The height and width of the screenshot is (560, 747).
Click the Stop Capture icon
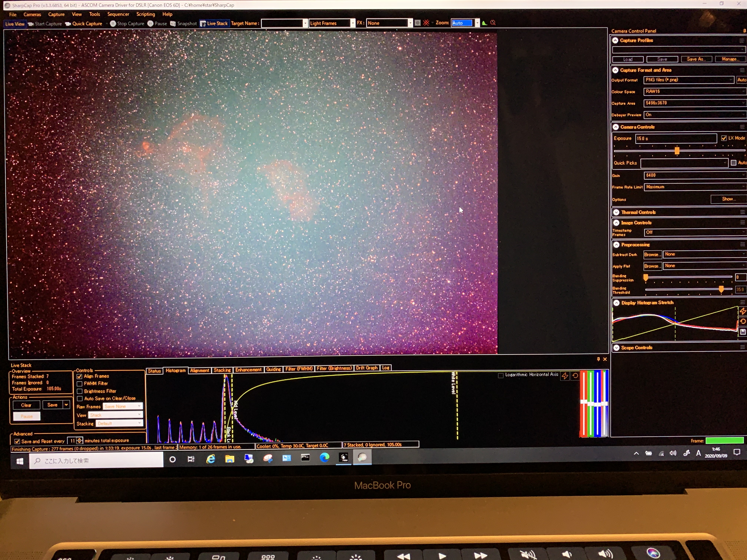pyautogui.click(x=113, y=24)
